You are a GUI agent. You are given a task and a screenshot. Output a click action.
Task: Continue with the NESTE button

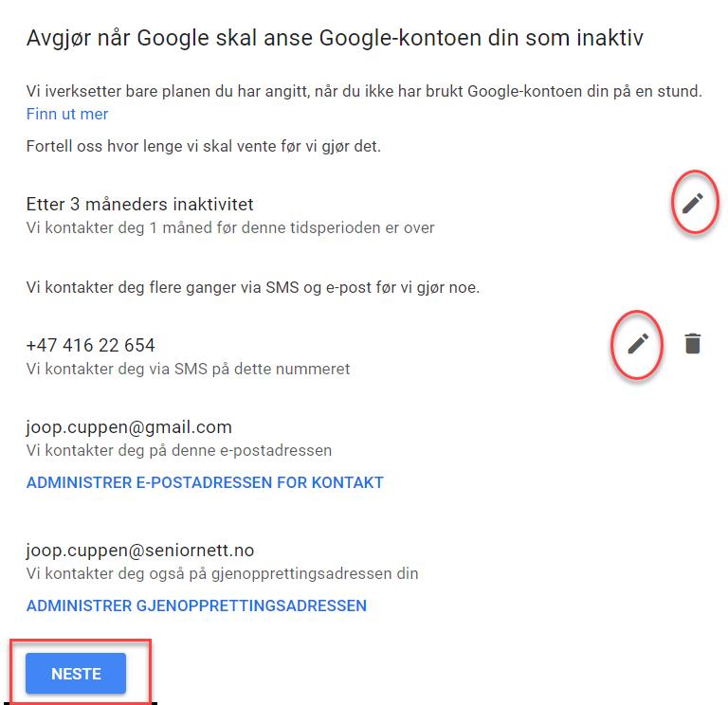(76, 674)
